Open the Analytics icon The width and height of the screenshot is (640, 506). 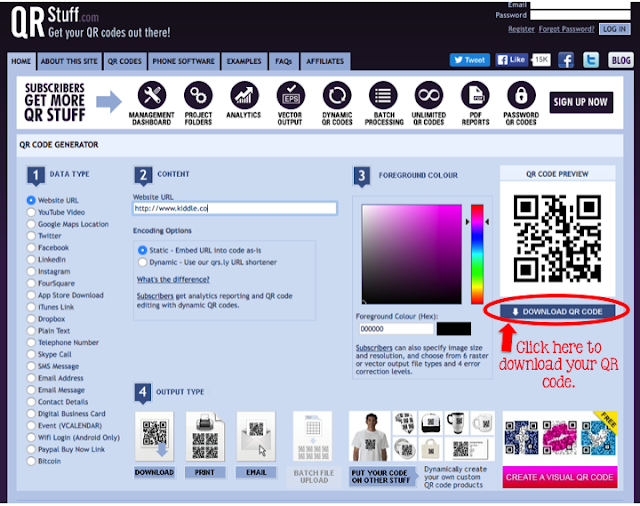[x=244, y=95]
